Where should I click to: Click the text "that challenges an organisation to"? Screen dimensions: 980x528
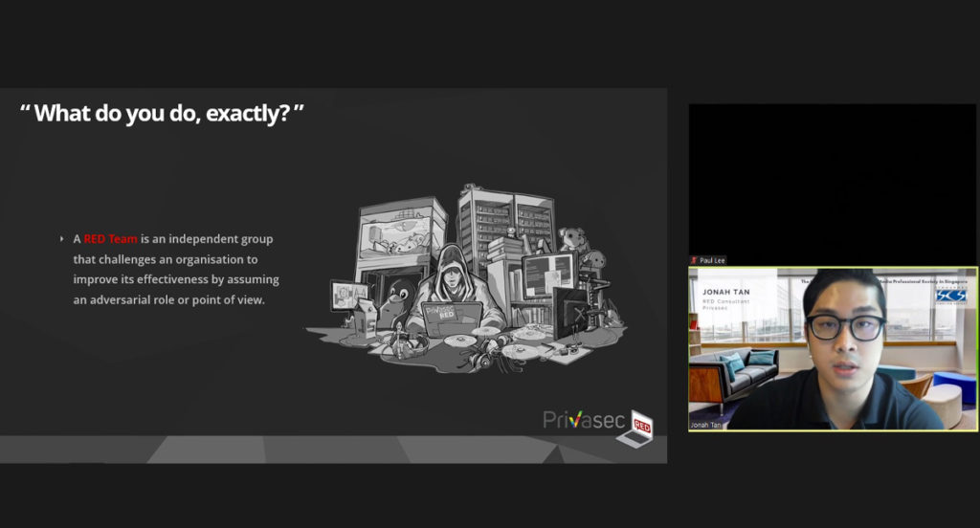click(x=165, y=259)
